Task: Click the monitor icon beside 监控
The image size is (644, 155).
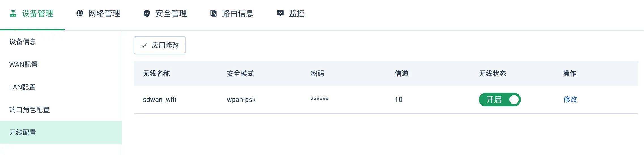Action: point(280,13)
